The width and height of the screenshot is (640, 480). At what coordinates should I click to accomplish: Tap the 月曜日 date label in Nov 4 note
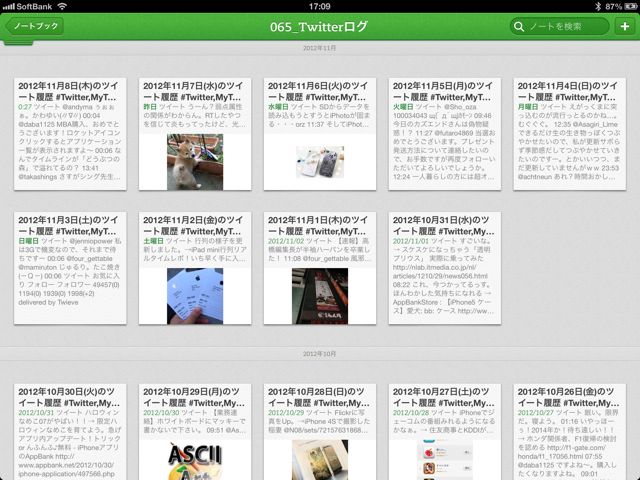point(528,107)
